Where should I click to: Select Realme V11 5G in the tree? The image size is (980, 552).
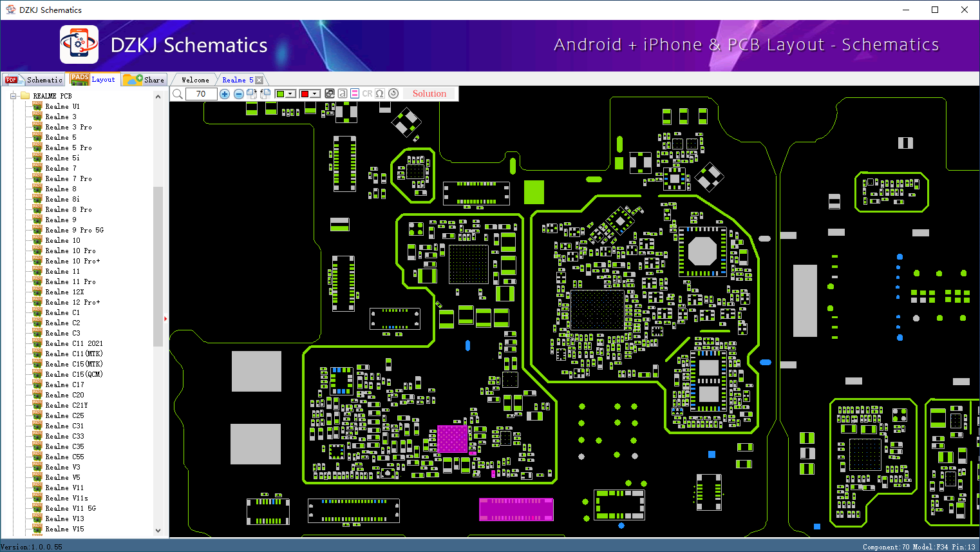point(70,508)
